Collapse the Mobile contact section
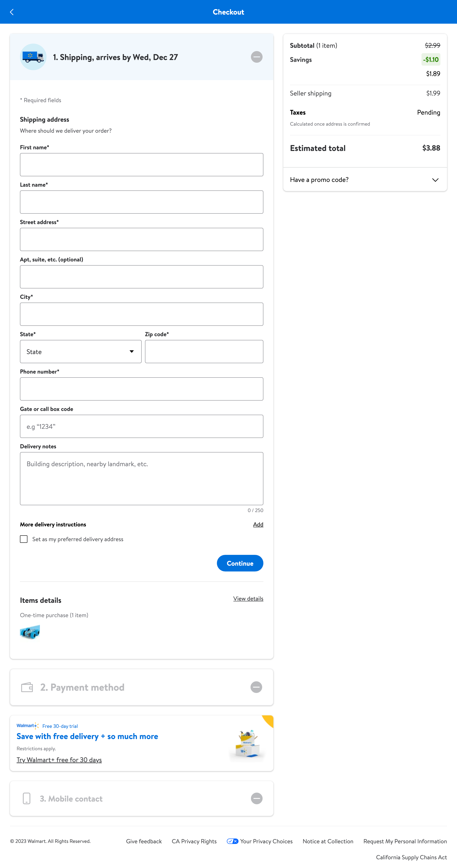The width and height of the screenshot is (457, 868). [x=256, y=798]
